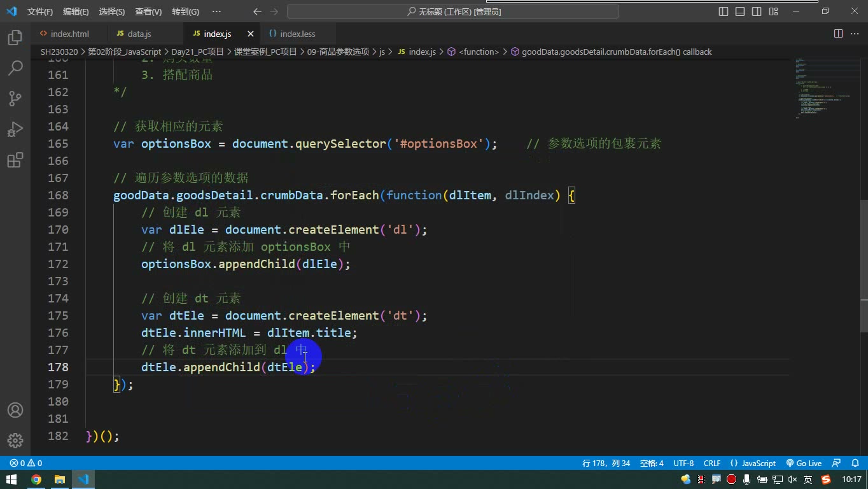Image resolution: width=868 pixels, height=489 pixels.
Task: Open the Customize Layout icon
Action: coord(773,11)
